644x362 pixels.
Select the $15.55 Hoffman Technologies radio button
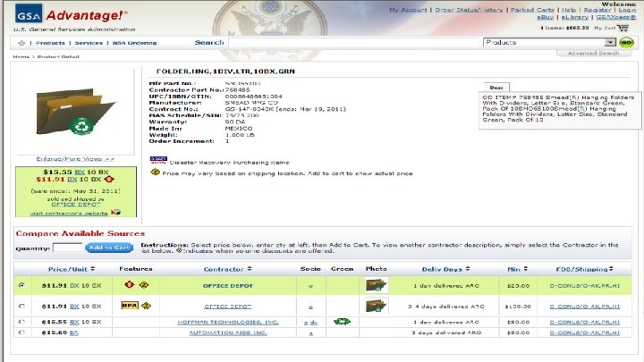[21, 322]
